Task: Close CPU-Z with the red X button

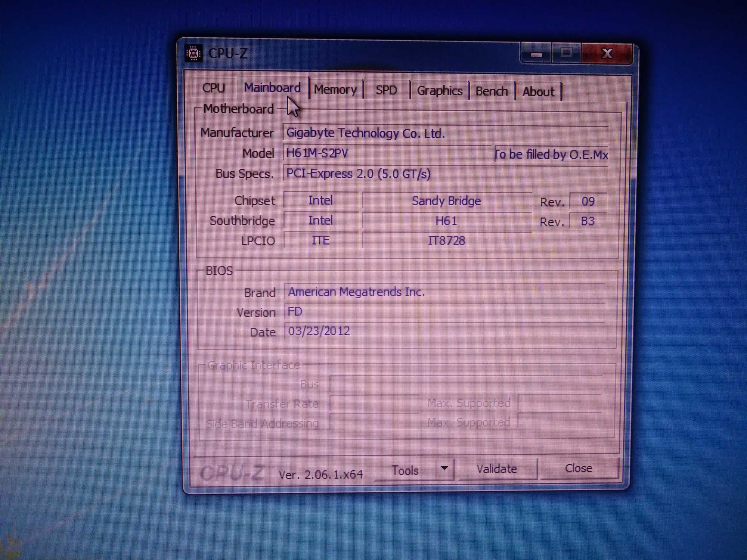Action: 607,54
